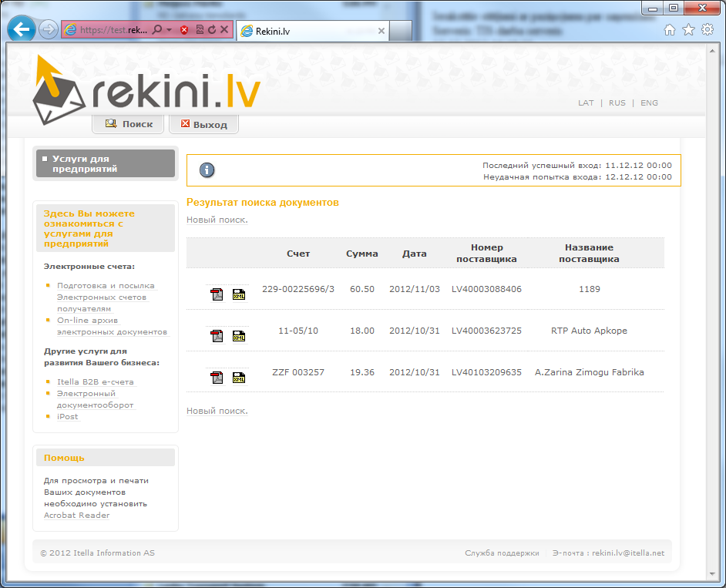The height and width of the screenshot is (588, 726).
Task: Switch to the Rekini.lv tab
Action: [x=313, y=31]
